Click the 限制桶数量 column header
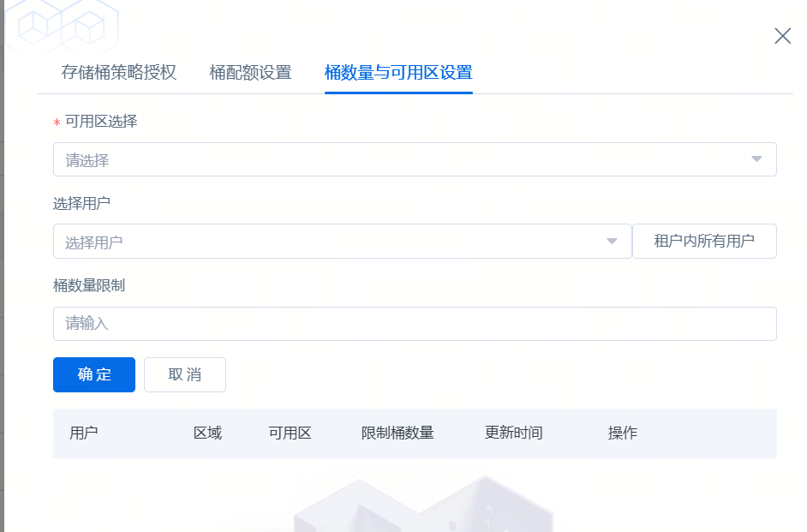This screenshot has width=807, height=532. [x=398, y=433]
